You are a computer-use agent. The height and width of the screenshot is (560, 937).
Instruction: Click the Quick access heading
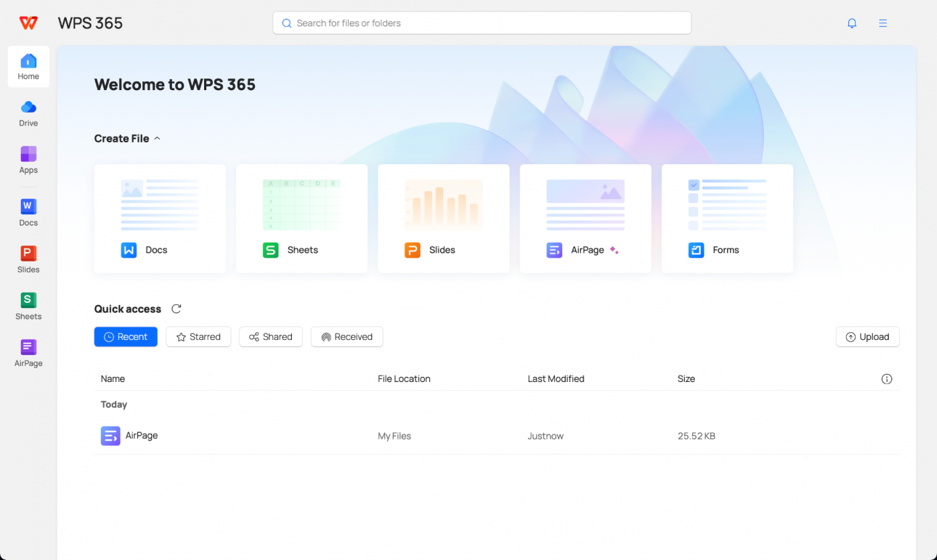pyautogui.click(x=128, y=309)
